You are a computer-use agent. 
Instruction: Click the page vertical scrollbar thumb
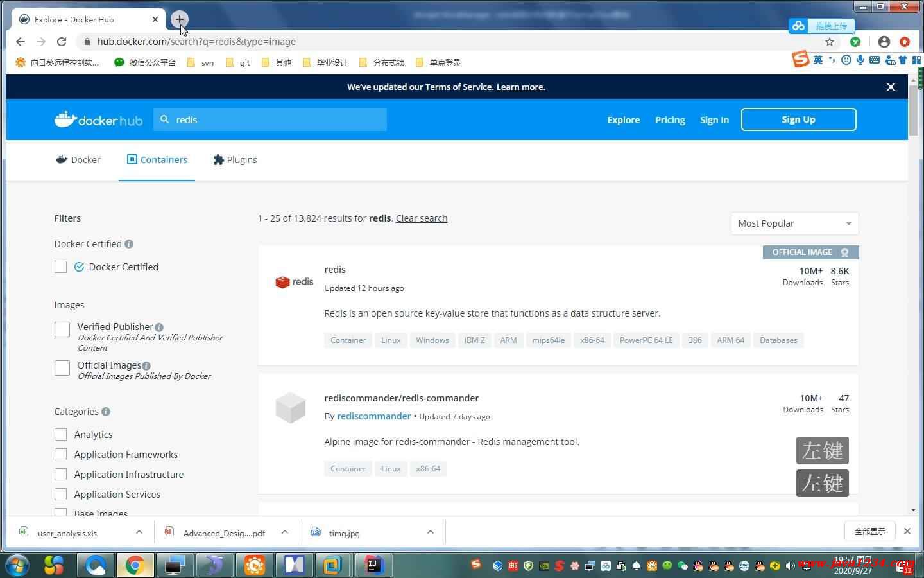pos(913,110)
